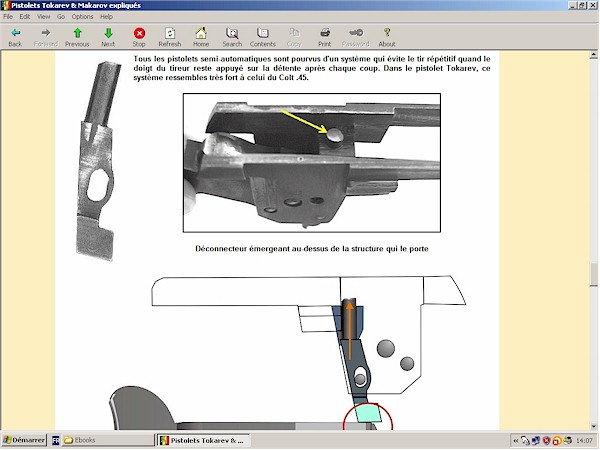Open the network connection tray icon
Viewport: 600px width, 450px height.
tap(536, 441)
